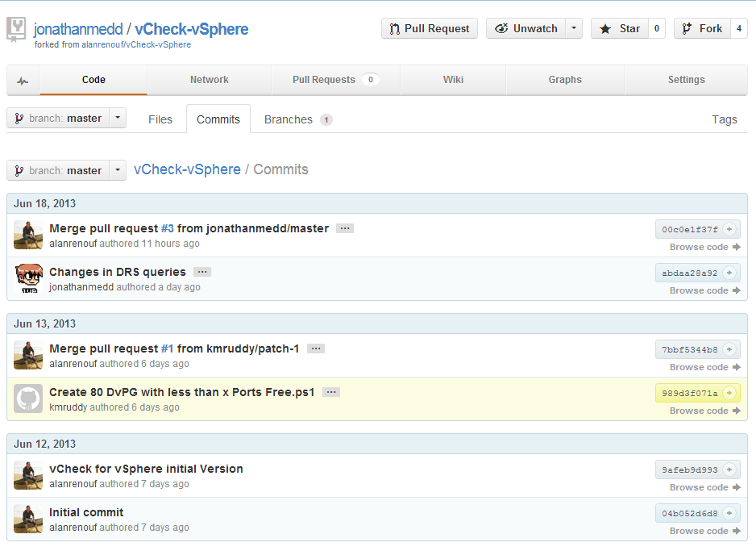
Task: Click copy SHA arrow icon for 7bbf5344b8
Action: coord(729,349)
